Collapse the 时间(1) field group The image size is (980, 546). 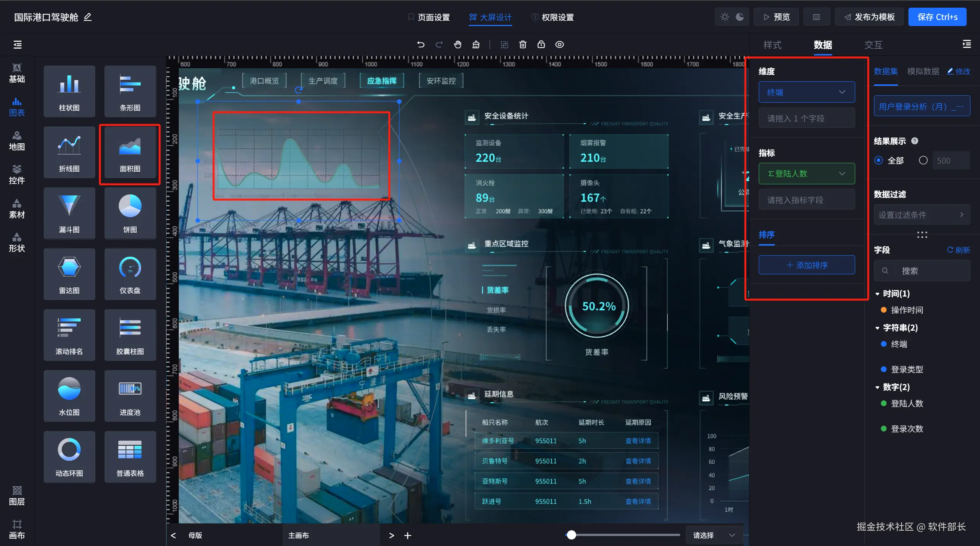coord(877,294)
